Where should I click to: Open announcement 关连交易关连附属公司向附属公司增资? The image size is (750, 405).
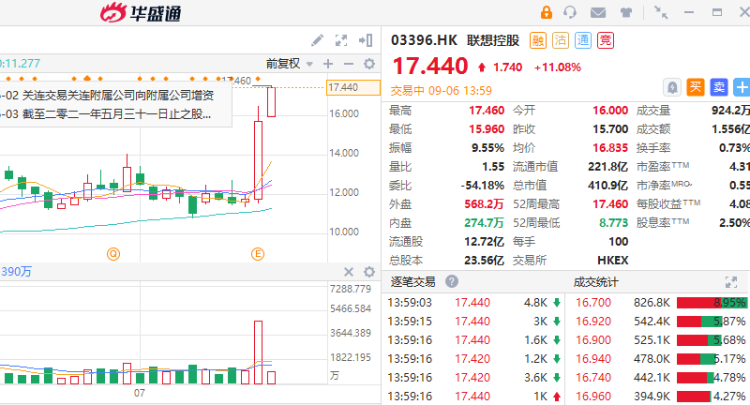tap(118, 95)
